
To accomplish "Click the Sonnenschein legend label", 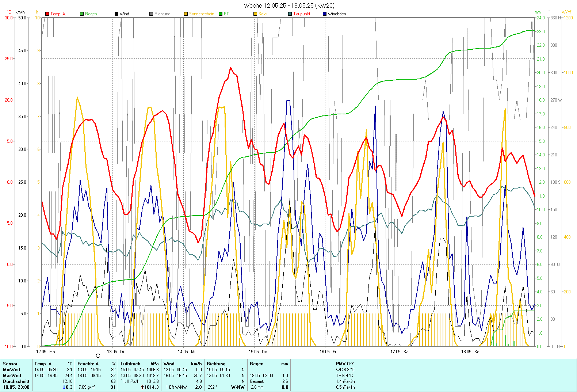I will pos(202,14).
